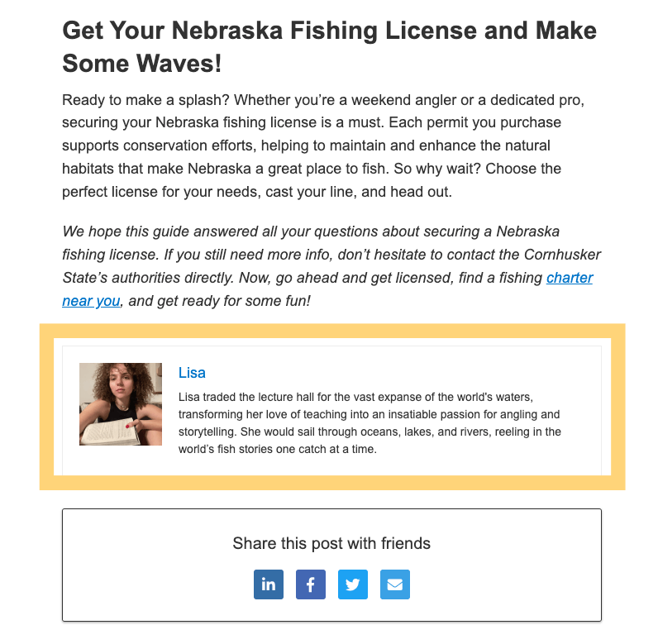
Task: Open the "charter near you" link
Action: click(569, 278)
